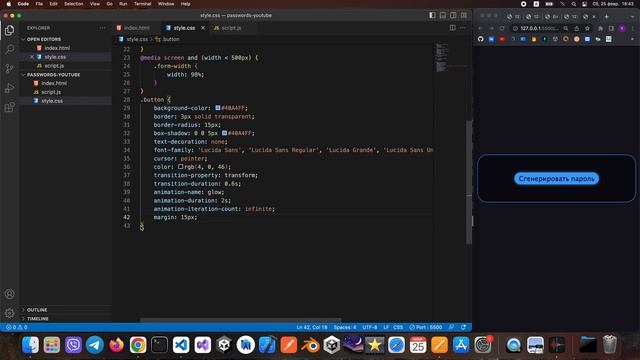Change end of line sequence LF
Screen dimensions: 640x360
pyautogui.click(x=386, y=327)
